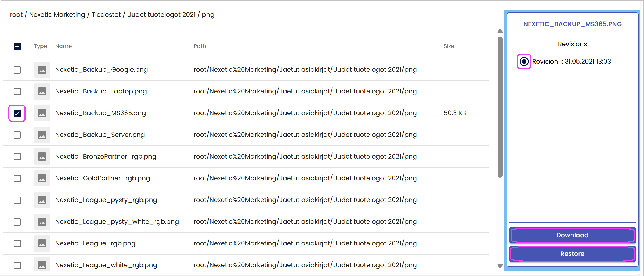The image size is (644, 276).
Task: Click image icon for Nexetic_Backup_Server.png
Action: (x=42, y=135)
